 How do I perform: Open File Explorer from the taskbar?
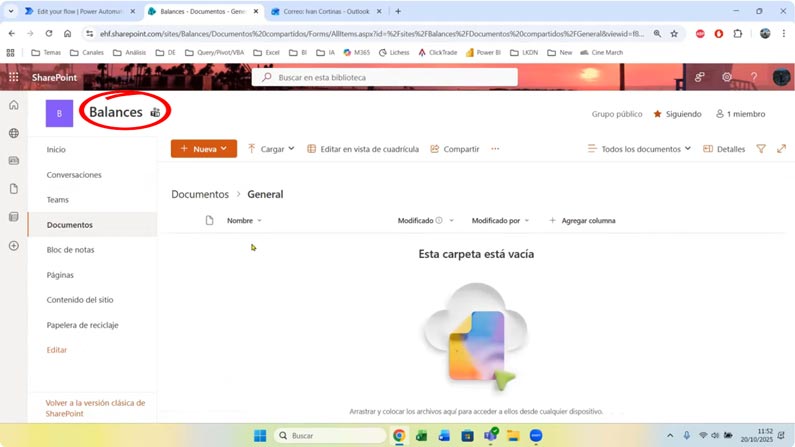[513, 435]
